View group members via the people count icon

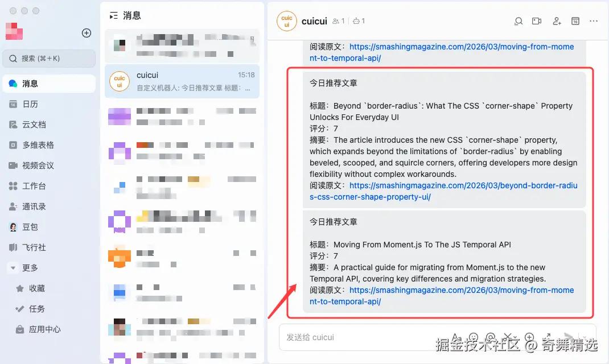(x=339, y=21)
